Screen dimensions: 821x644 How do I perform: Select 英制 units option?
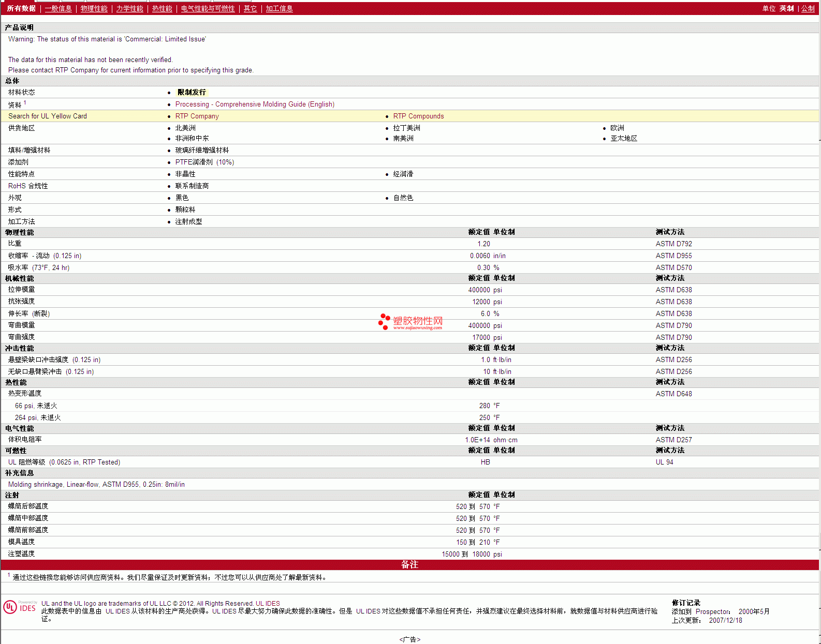click(x=786, y=9)
